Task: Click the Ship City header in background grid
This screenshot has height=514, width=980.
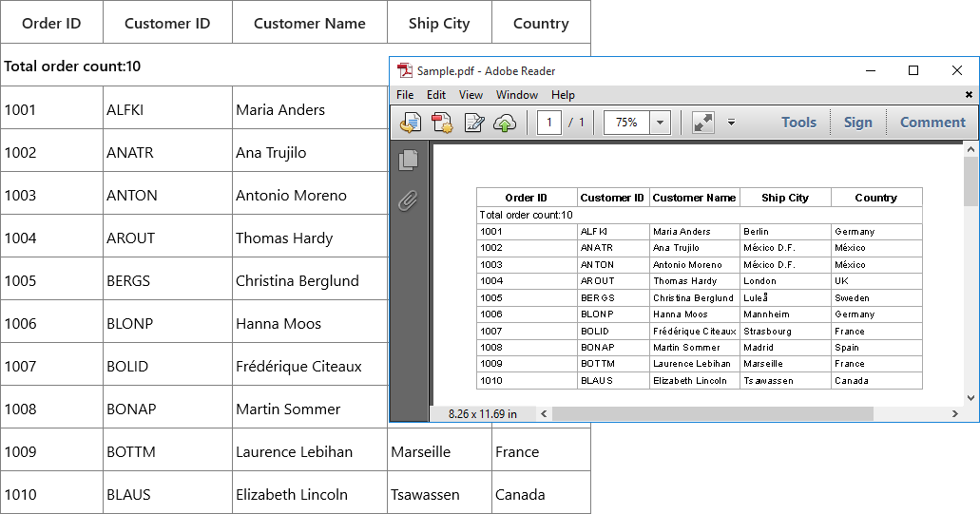Action: [439, 23]
